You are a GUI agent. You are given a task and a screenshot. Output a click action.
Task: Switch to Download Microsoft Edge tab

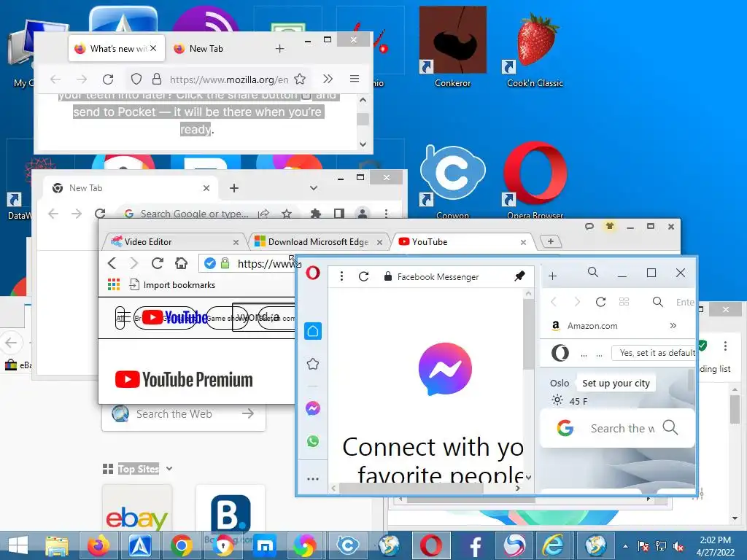[x=318, y=242]
